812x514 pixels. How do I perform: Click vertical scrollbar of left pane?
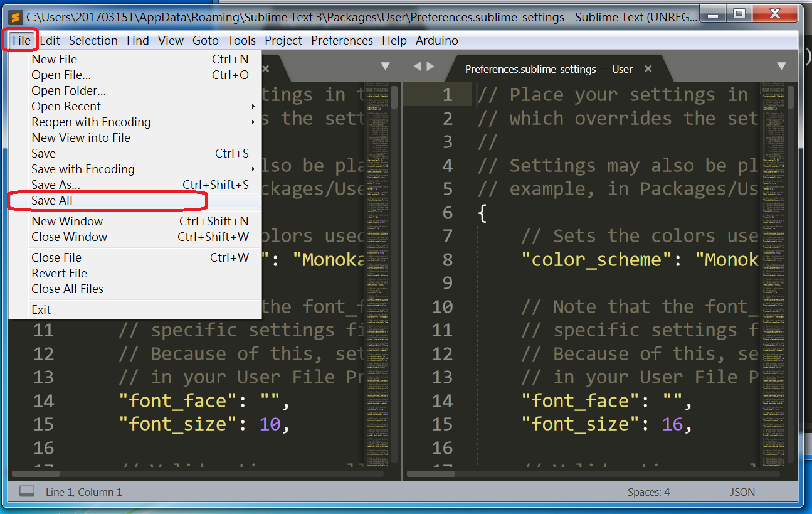pyautogui.click(x=394, y=97)
